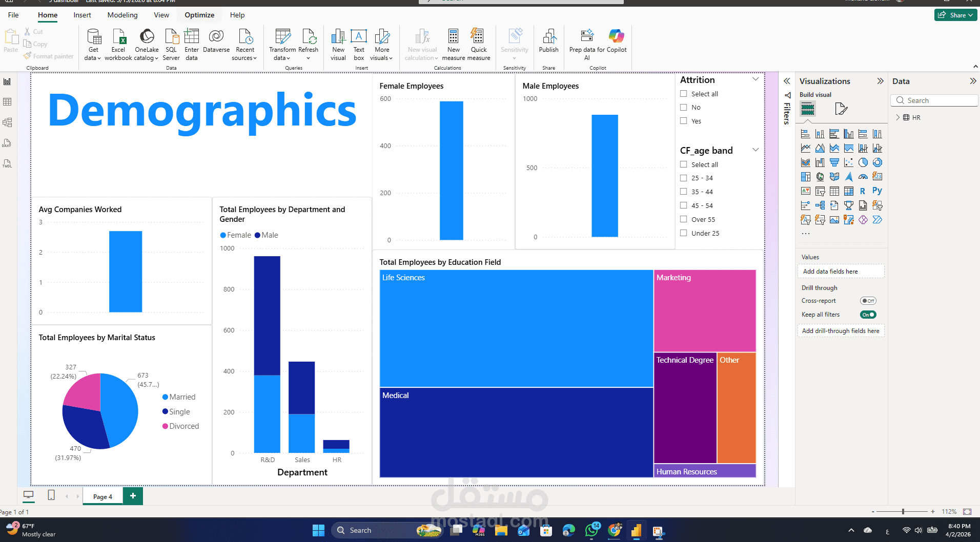The width and height of the screenshot is (980, 542).
Task: Click Add drill-through fields here
Action: tap(841, 331)
